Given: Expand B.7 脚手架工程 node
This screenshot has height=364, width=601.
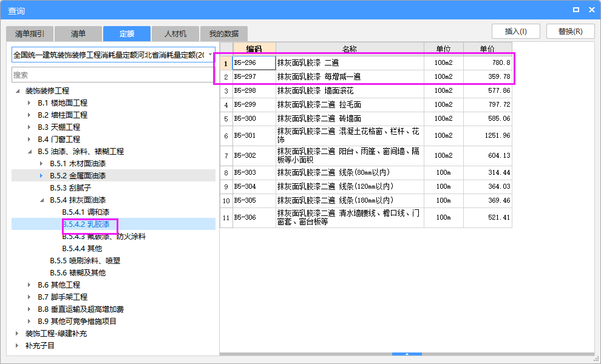Looking at the screenshot, I should tap(29, 297).
